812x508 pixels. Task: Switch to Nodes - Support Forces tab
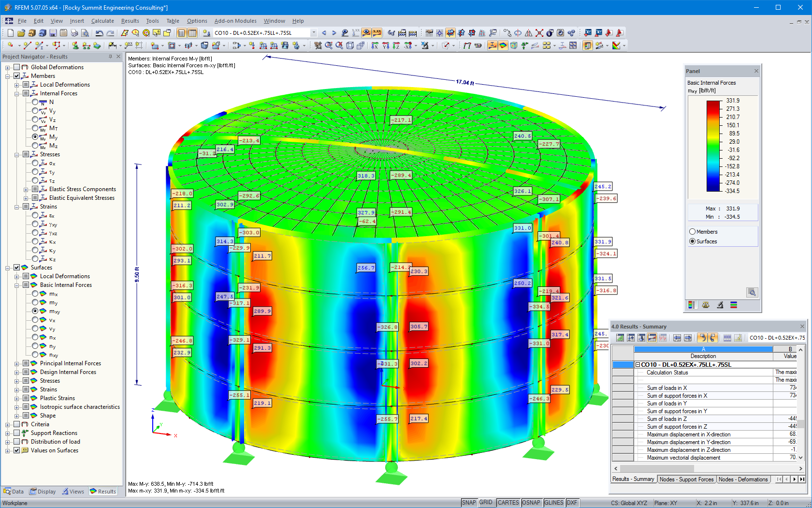click(686, 479)
